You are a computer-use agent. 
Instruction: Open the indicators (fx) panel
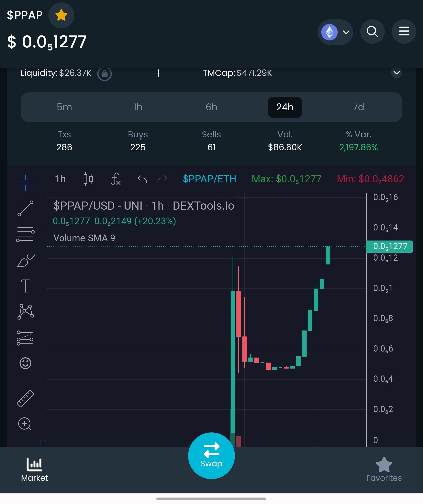[116, 179]
